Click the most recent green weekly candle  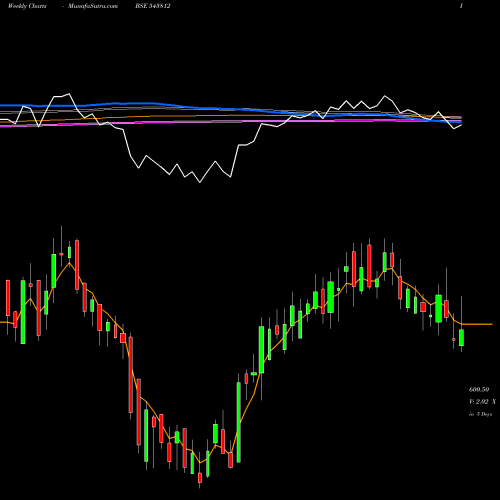pos(461,337)
